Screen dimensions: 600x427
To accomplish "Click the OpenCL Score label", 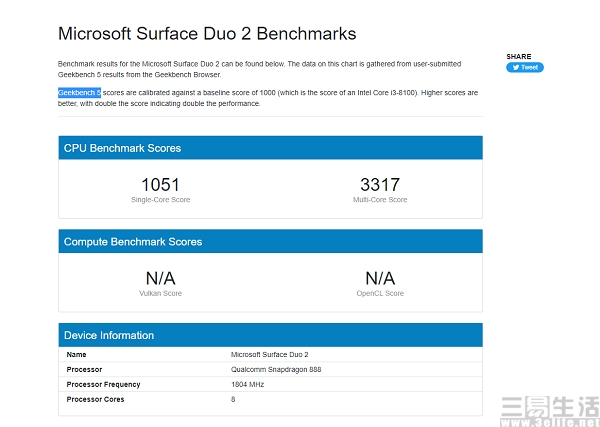I will coord(380,293).
